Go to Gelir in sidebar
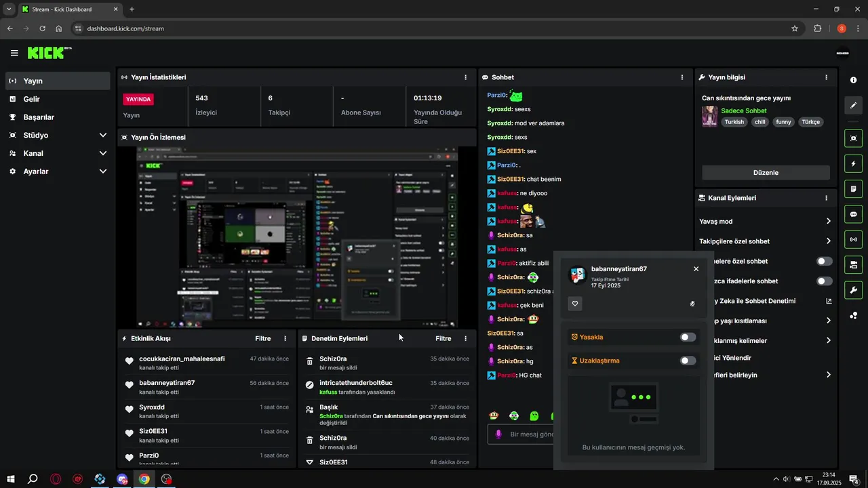The image size is (868, 488). [58, 99]
